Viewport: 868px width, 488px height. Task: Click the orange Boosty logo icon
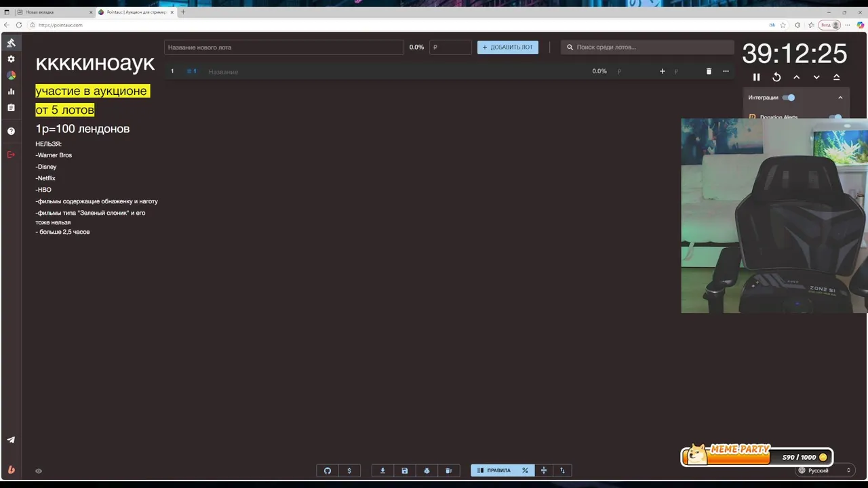pyautogui.click(x=11, y=470)
